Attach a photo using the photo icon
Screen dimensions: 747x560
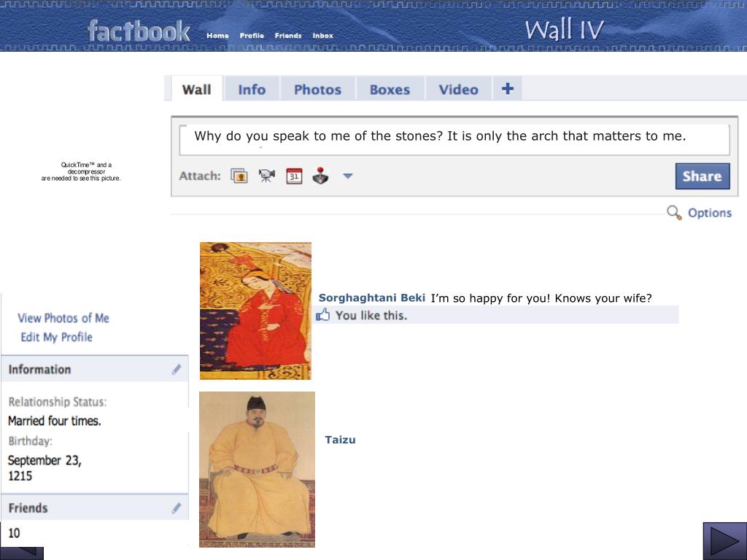pos(239,176)
